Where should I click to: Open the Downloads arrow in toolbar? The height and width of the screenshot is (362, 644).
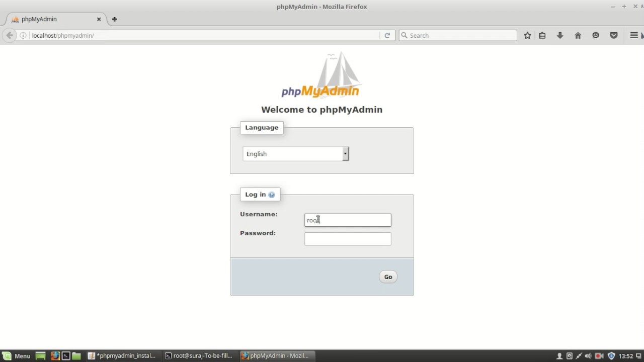[x=560, y=35]
